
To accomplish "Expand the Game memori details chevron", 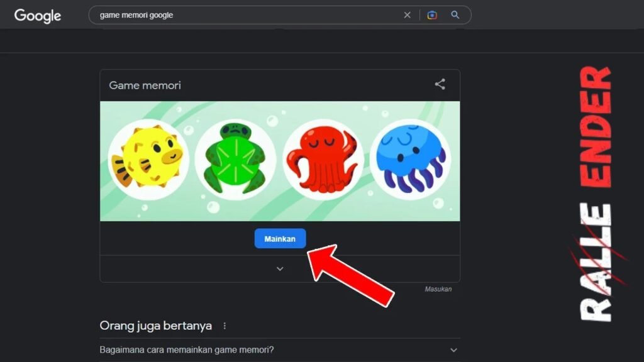I will pos(280,268).
